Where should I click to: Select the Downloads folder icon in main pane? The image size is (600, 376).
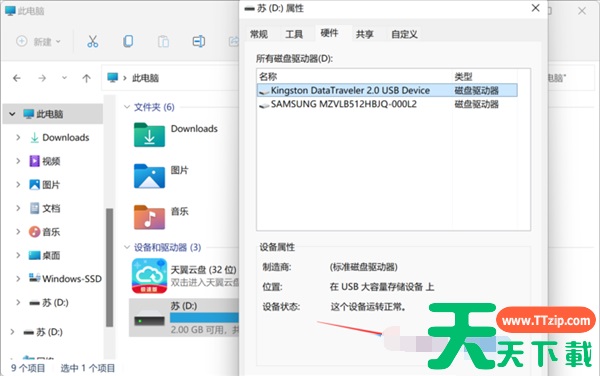coord(149,135)
